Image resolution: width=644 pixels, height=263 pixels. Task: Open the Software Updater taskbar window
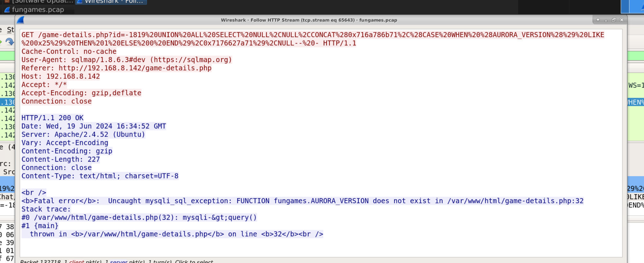[x=39, y=2]
